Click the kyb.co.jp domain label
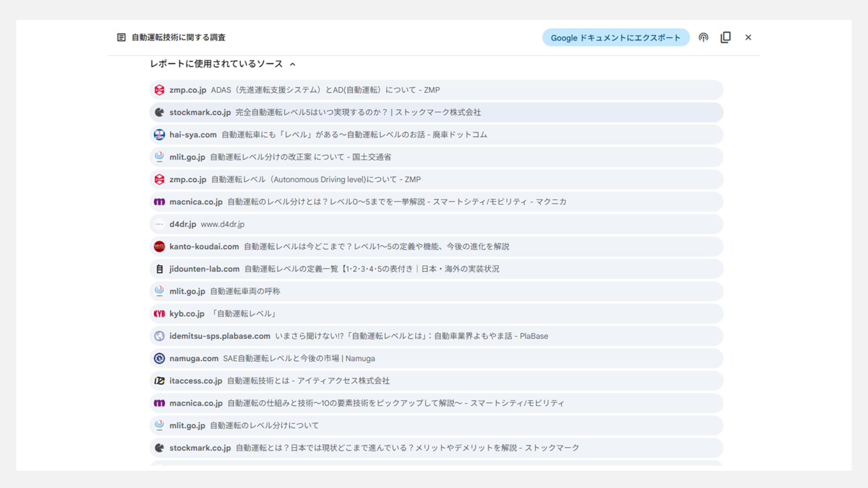The image size is (868, 488). pyautogui.click(x=187, y=314)
